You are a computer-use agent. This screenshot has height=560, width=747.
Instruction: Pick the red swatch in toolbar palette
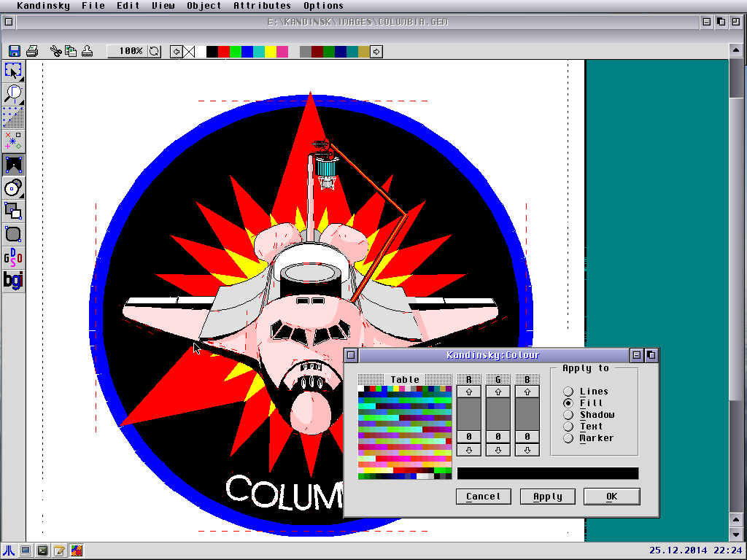point(224,52)
